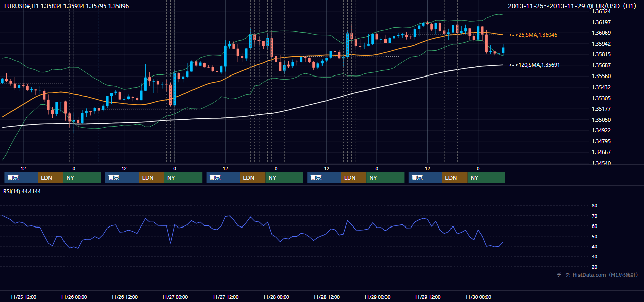The image size is (644, 302).
Task: Click the first NY session block
Action: pyautogui.click(x=82, y=178)
